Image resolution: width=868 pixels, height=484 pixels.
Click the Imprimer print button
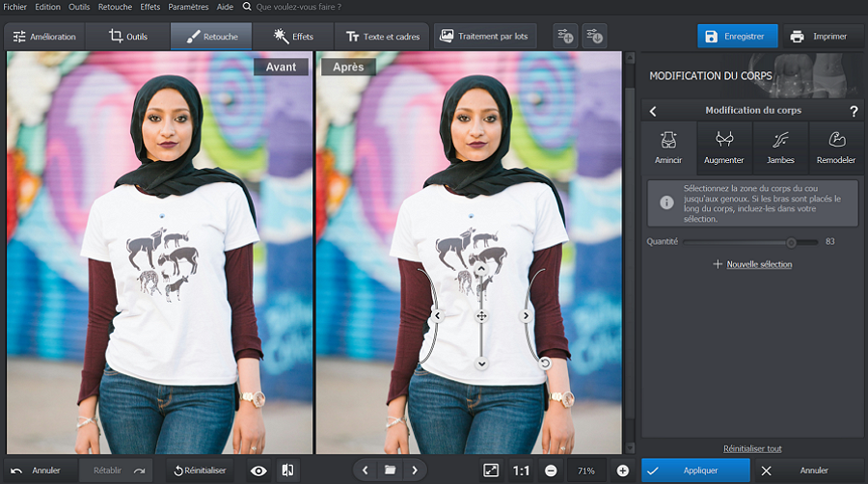coord(819,37)
